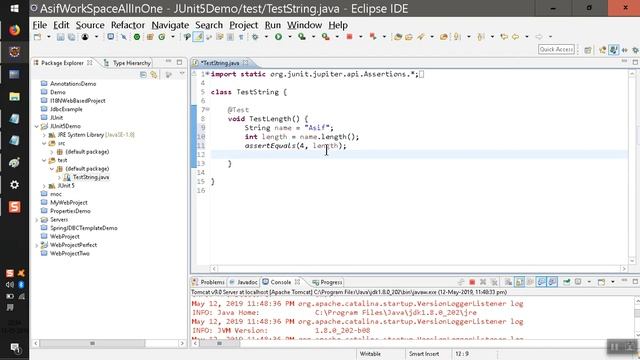Collapse the test source folder
Screen dimensions: 640x360
[x=44, y=160]
